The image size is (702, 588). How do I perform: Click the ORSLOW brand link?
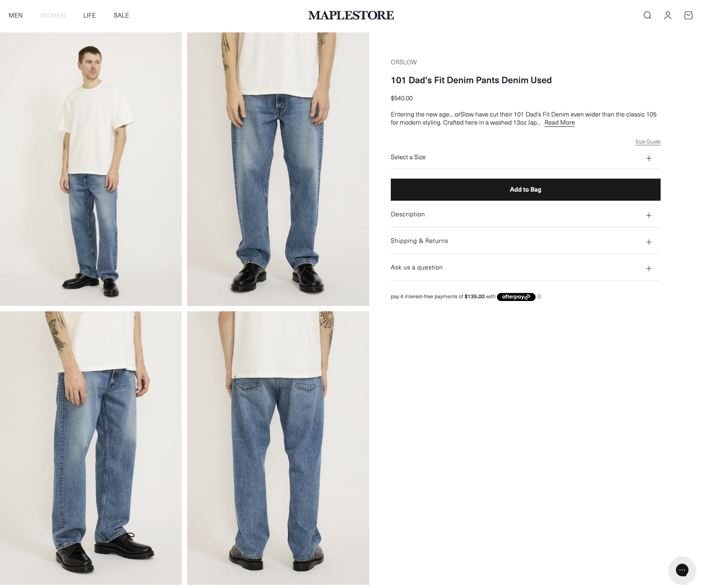[404, 62]
